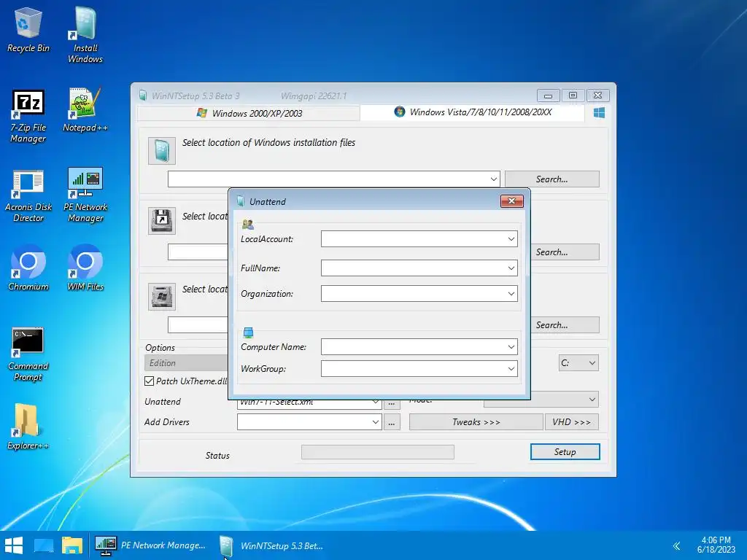The height and width of the screenshot is (560, 747).
Task: Click the Windows installation files disc icon
Action: [x=161, y=151]
